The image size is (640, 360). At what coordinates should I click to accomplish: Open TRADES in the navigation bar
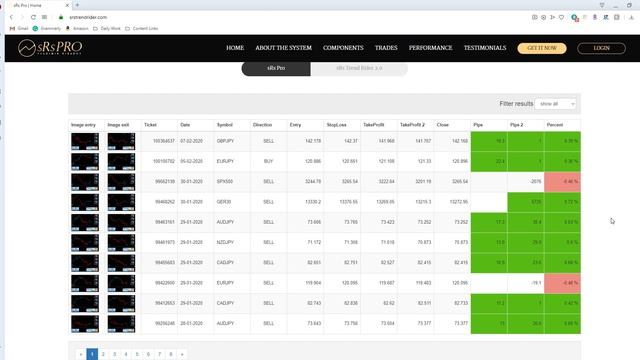click(386, 48)
